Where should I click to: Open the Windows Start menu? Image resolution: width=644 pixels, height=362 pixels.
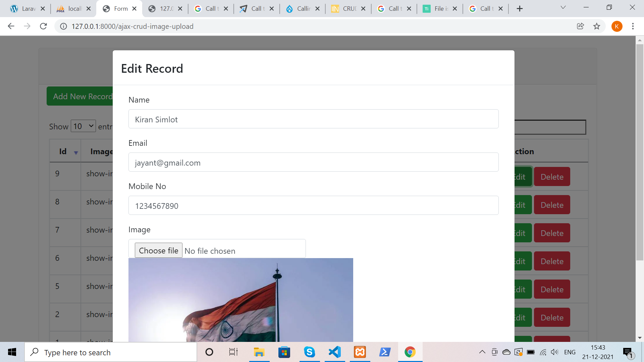(x=12, y=352)
